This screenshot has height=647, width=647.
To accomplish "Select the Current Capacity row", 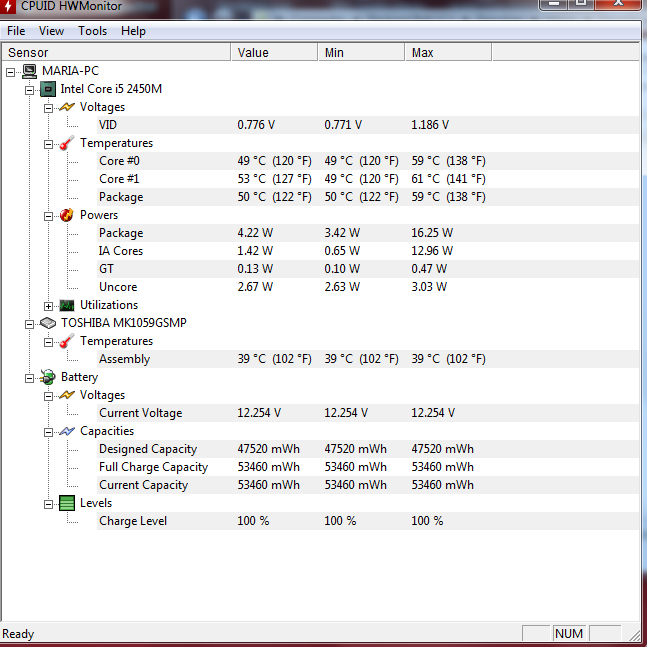I will pos(368,485).
